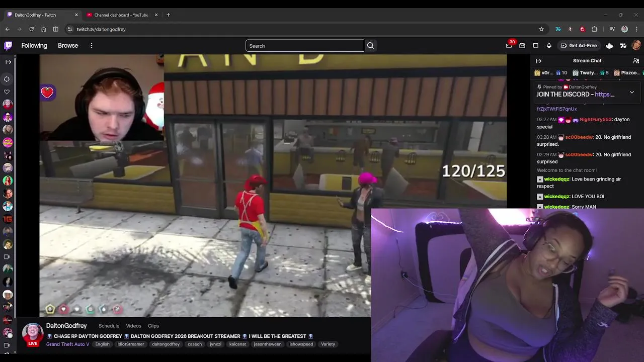Screen dimensions: 644x362
Task: Open the more options dots beside Browse
Action: [x=91, y=46]
